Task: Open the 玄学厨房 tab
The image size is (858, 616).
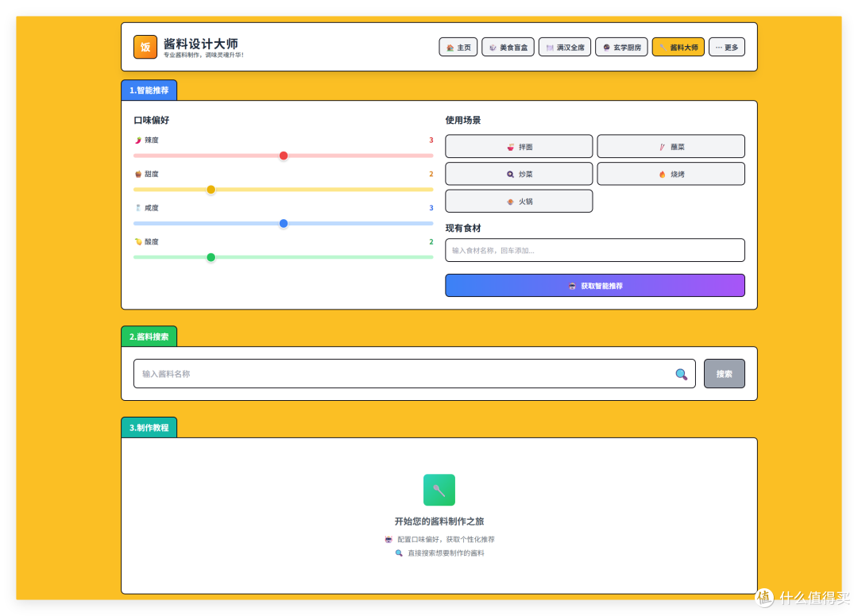Action: point(621,47)
